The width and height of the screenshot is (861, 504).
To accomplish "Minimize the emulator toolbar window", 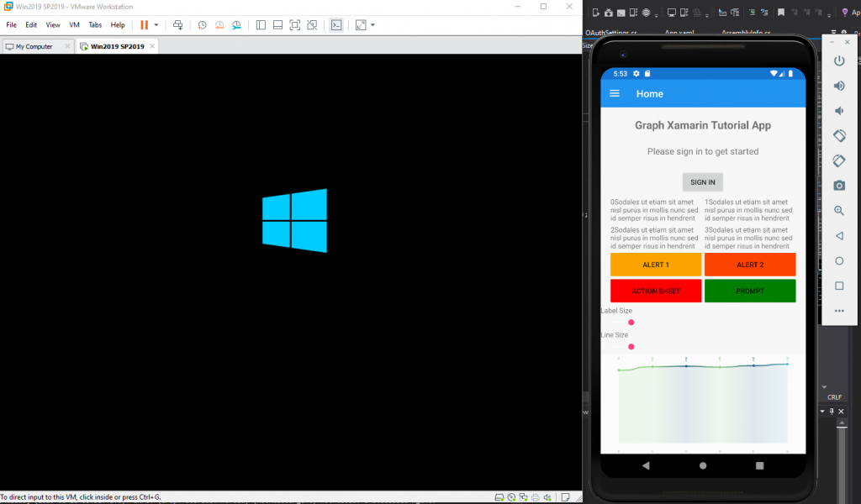I will pos(832,42).
